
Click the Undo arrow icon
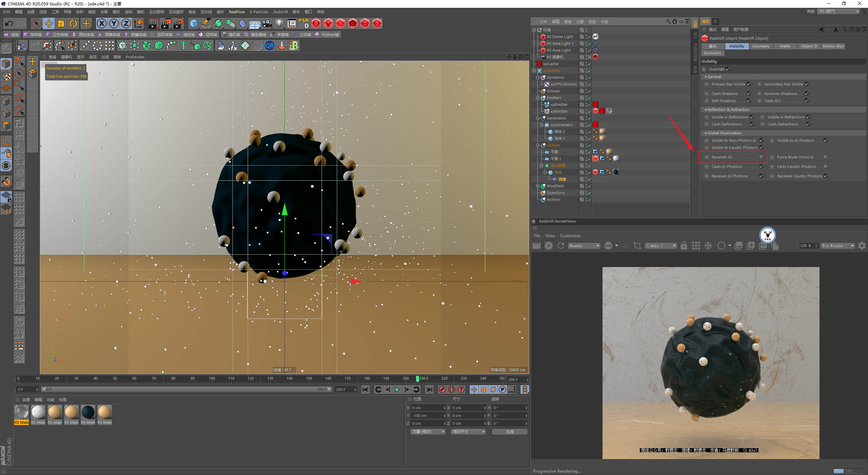click(9, 23)
